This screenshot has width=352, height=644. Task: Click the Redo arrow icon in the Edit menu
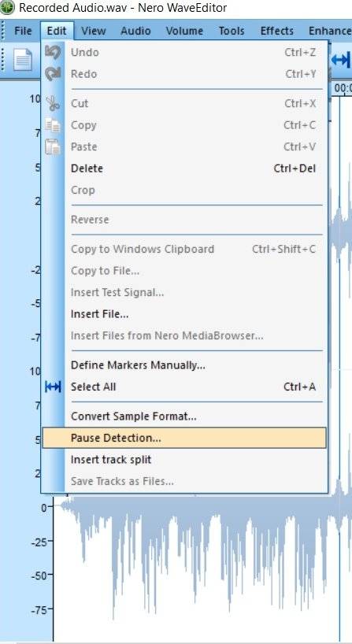tap(53, 74)
